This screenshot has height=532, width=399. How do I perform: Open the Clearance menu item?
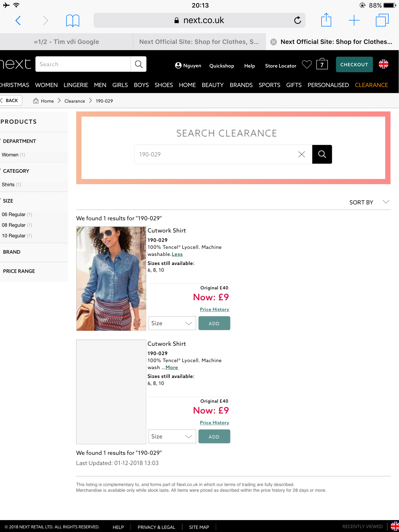(371, 85)
